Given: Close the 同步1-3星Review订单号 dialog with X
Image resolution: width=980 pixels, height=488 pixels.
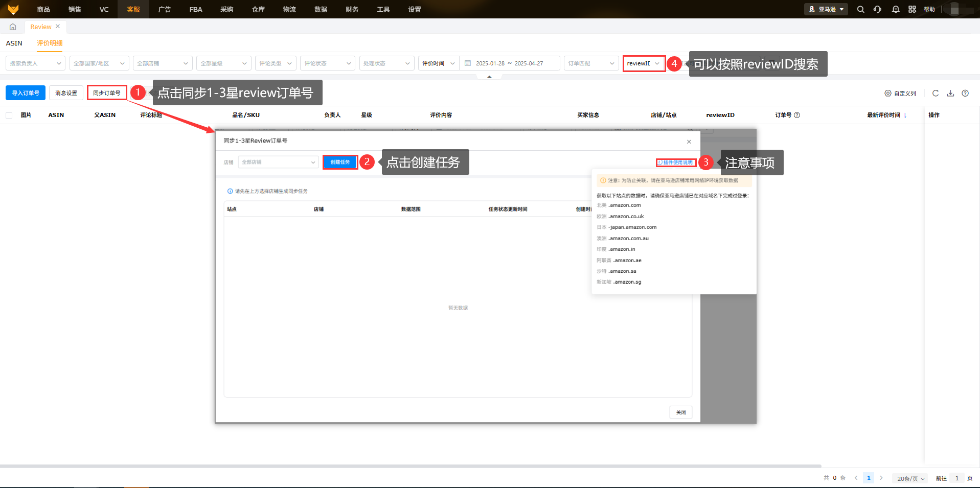Looking at the screenshot, I should tap(689, 142).
